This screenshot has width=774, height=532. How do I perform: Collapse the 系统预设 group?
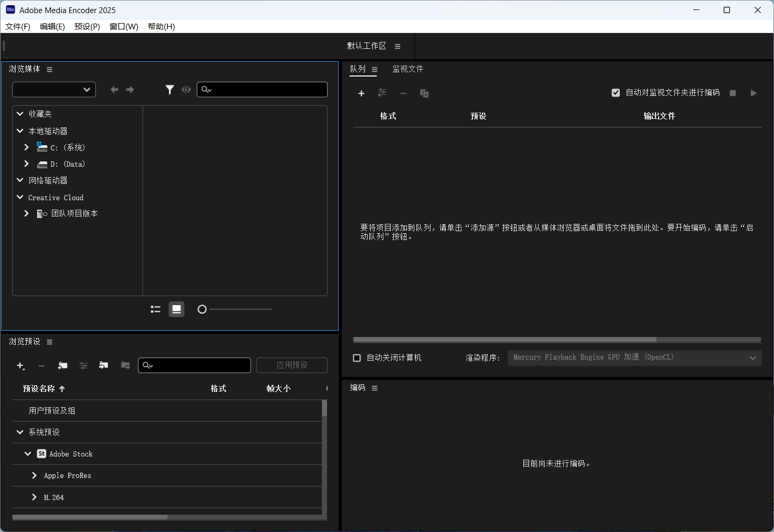pyautogui.click(x=20, y=432)
